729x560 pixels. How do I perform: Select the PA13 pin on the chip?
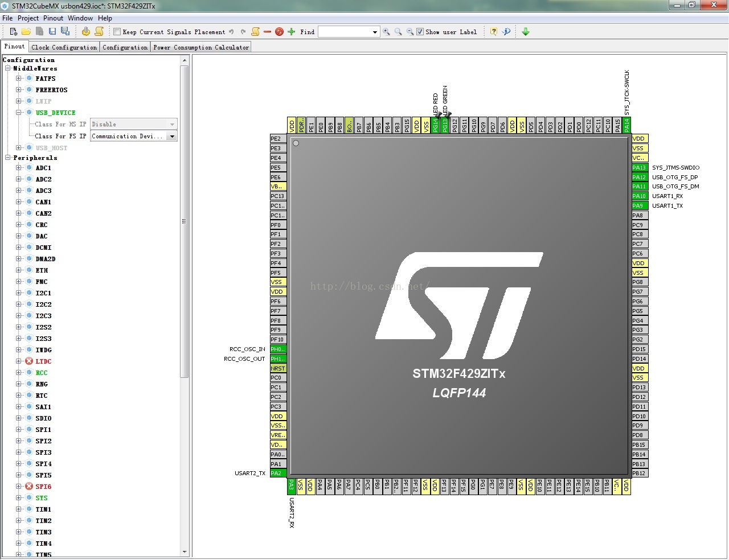click(x=640, y=167)
